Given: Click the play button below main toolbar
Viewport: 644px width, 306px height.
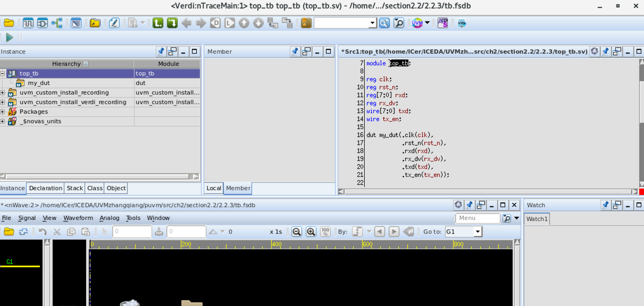Looking at the screenshot, I should [x=9, y=38].
